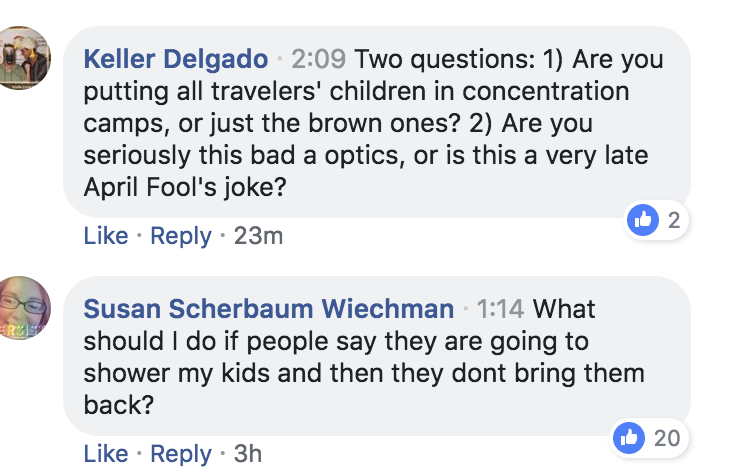
Task: Jump to the 1:14 video timestamp
Action: tap(502, 308)
